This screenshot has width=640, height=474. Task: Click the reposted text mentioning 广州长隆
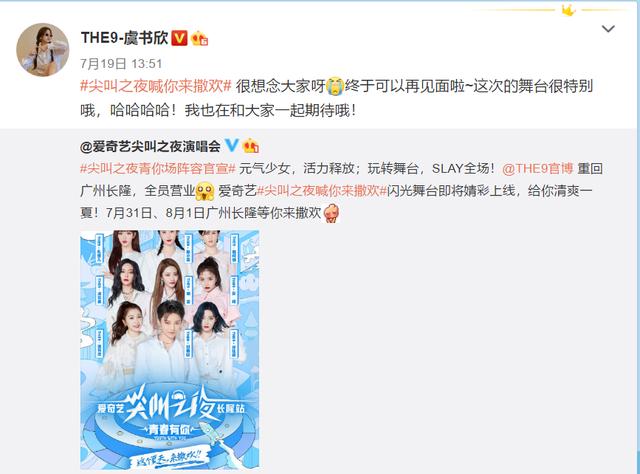tap(341, 191)
